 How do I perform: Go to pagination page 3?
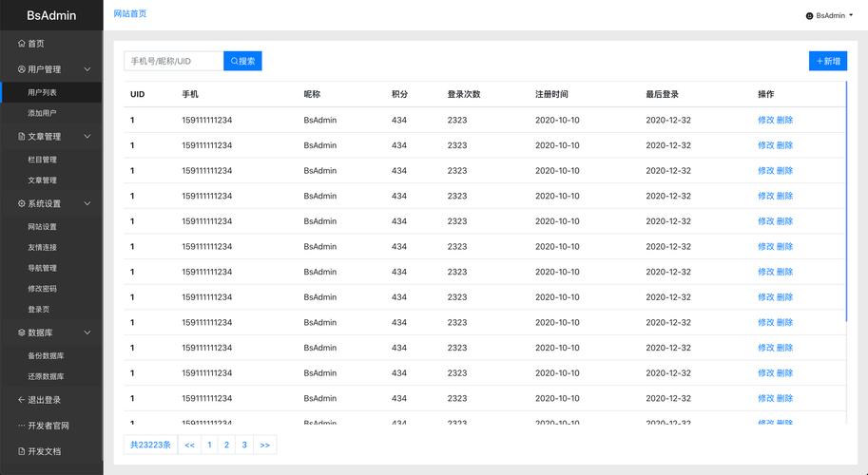244,445
